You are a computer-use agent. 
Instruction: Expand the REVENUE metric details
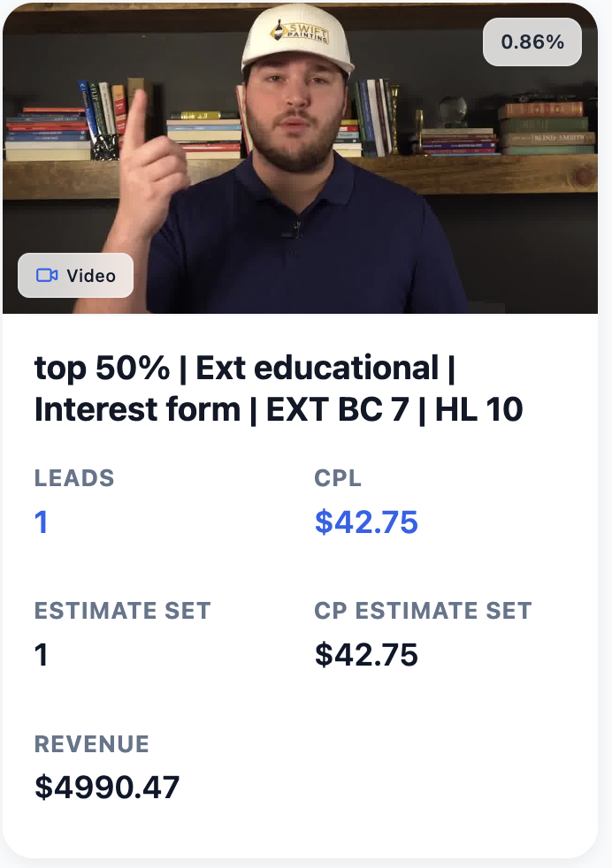[106, 787]
